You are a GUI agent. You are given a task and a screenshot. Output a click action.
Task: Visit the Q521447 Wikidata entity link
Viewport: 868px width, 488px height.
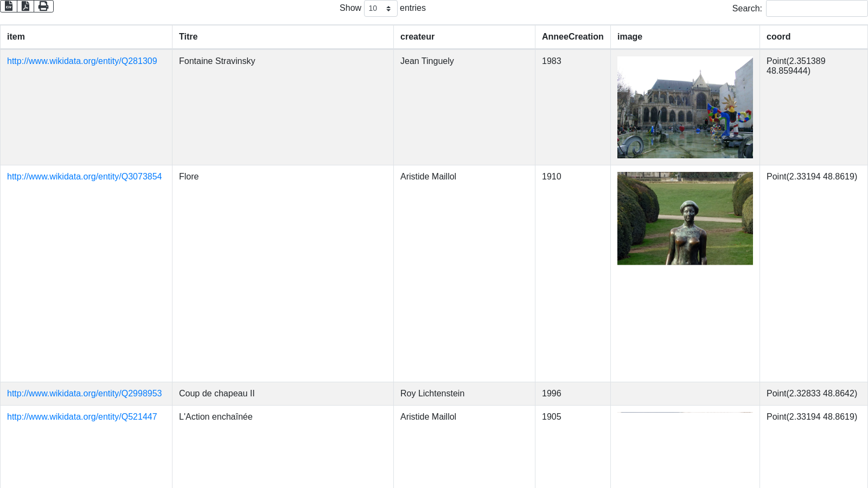tap(82, 417)
